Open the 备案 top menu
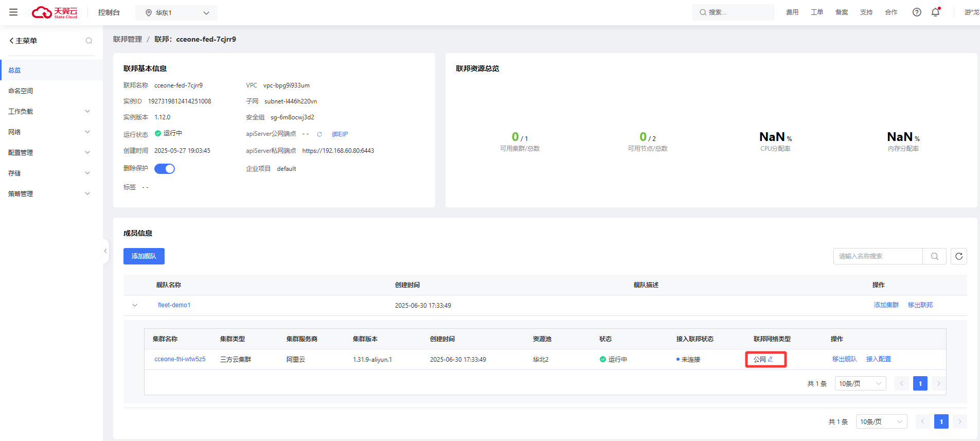 (842, 12)
